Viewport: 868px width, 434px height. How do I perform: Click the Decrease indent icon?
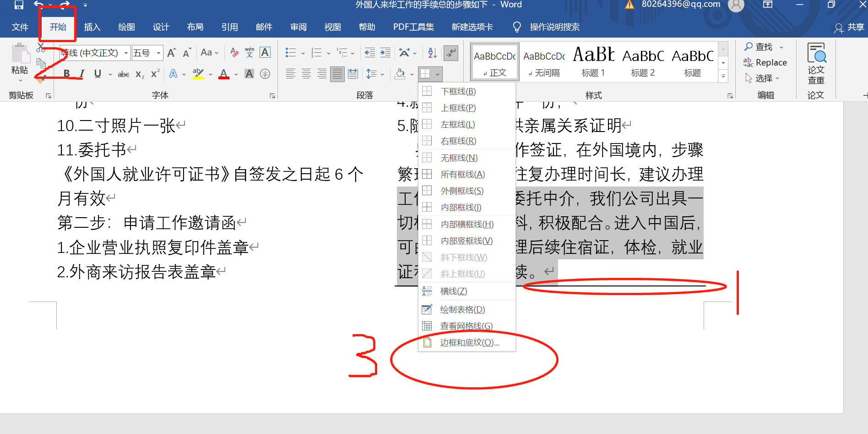(x=369, y=53)
